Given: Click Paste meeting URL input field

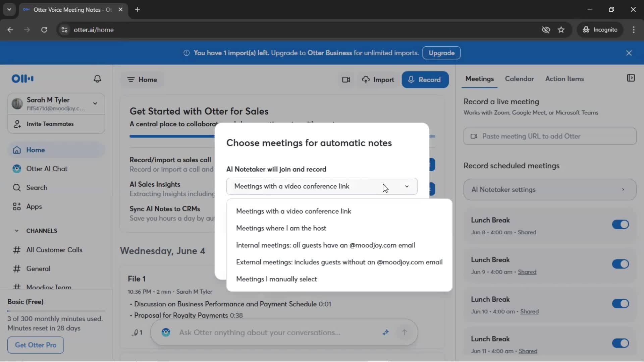Looking at the screenshot, I should 550,136.
